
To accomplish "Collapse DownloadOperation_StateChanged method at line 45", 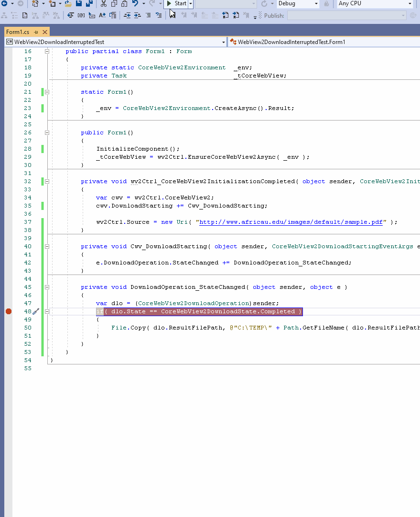I will 47,287.
